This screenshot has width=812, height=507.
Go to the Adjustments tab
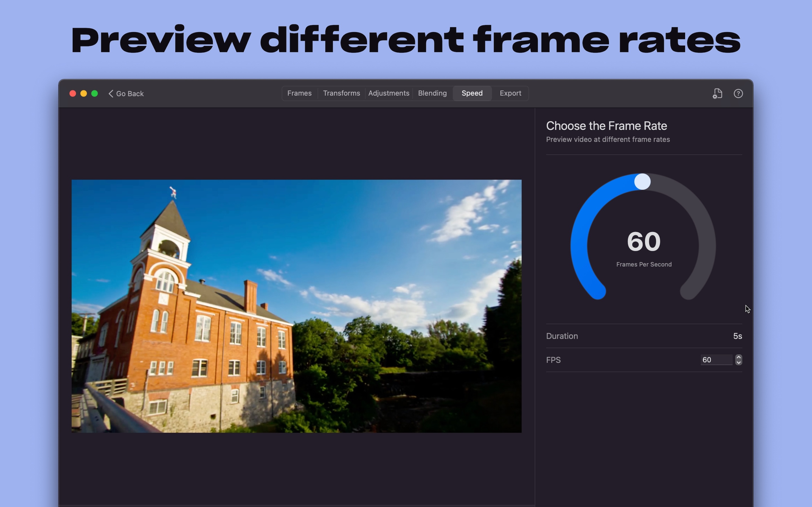389,93
